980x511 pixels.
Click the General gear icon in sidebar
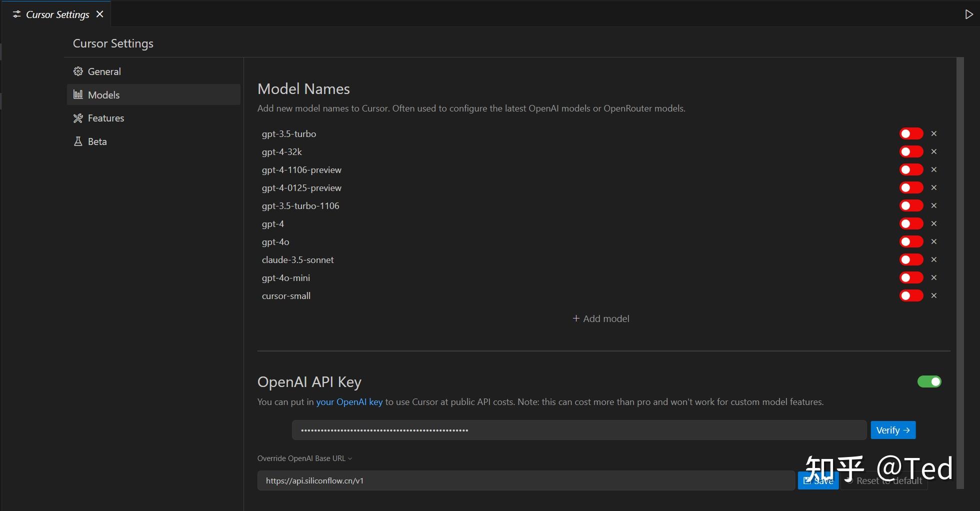[x=78, y=71]
